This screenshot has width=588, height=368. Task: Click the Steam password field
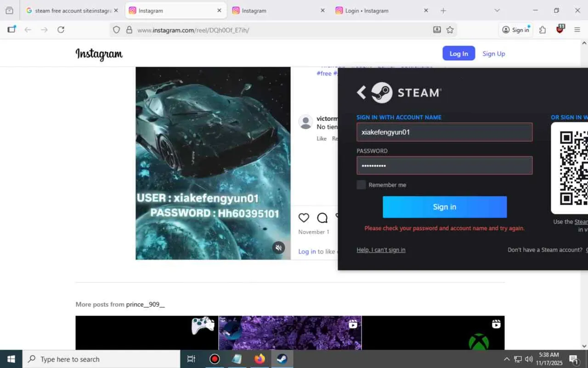coord(445,166)
